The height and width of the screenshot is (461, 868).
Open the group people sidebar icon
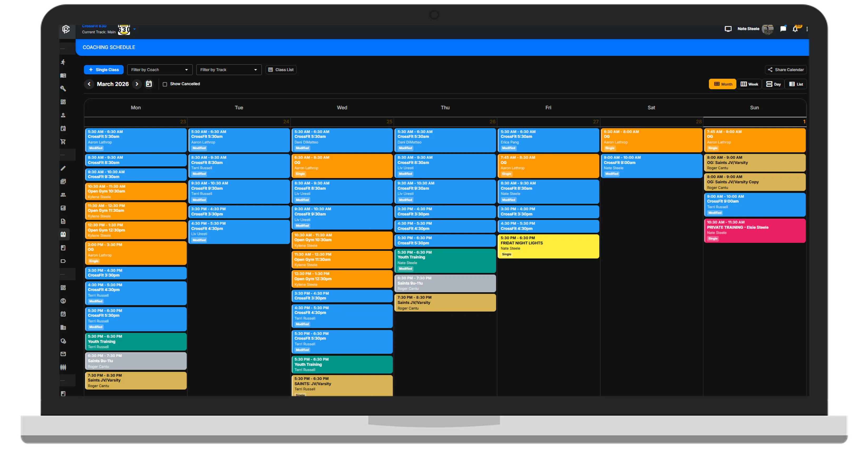[63, 195]
